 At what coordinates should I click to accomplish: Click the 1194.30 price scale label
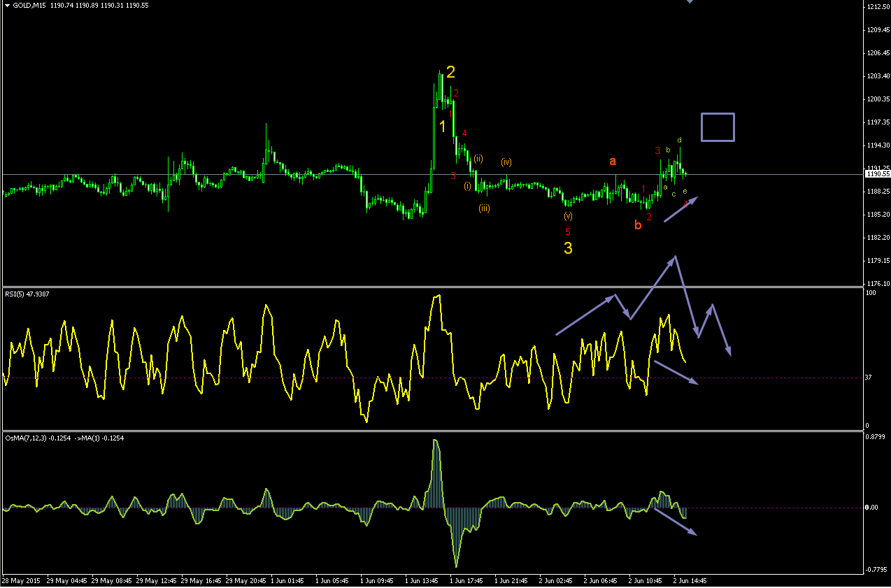[877, 145]
